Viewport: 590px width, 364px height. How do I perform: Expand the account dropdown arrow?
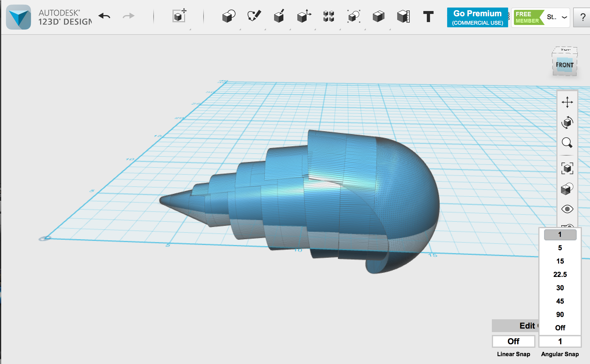point(564,17)
